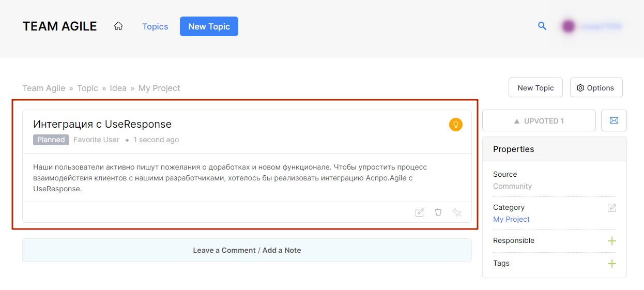Click the Source value Community
The height and width of the screenshot is (290, 644).
point(512,186)
